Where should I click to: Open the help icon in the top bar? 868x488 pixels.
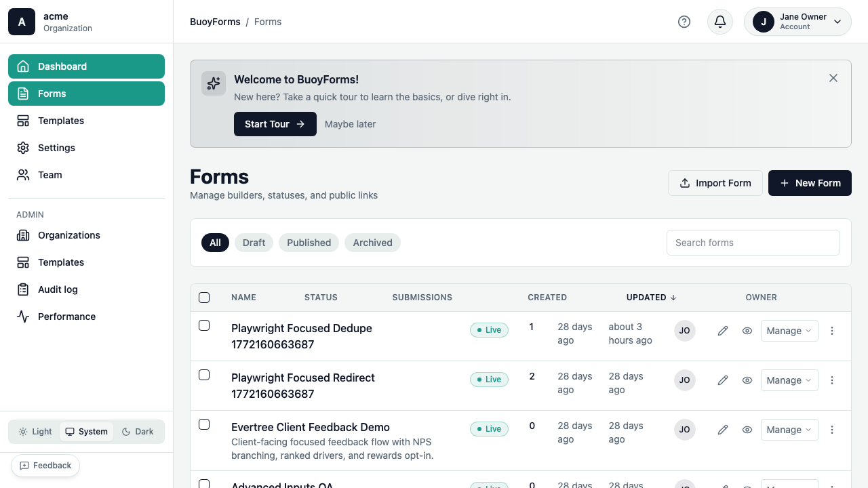[684, 22]
